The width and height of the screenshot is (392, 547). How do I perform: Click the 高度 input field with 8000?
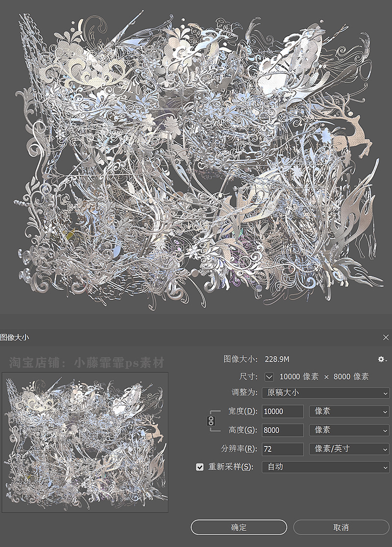[x=283, y=430]
